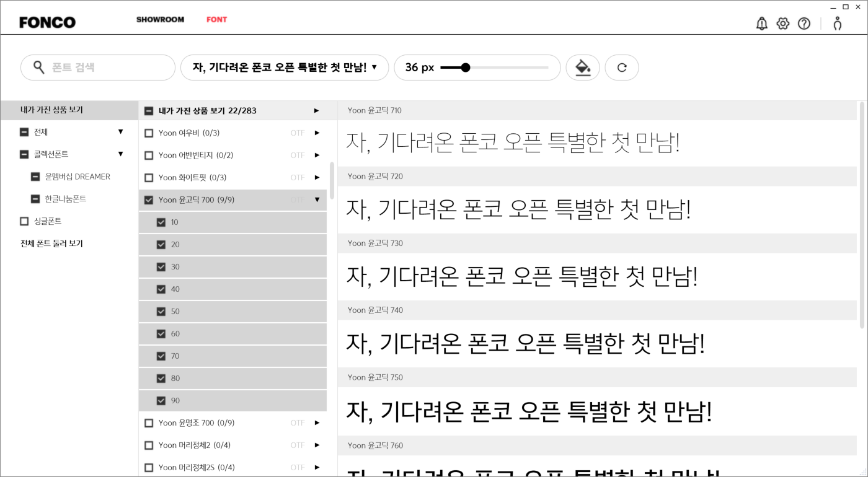Collapse the 콜렉션폰트 arrow
This screenshot has height=477, width=868.
click(120, 154)
